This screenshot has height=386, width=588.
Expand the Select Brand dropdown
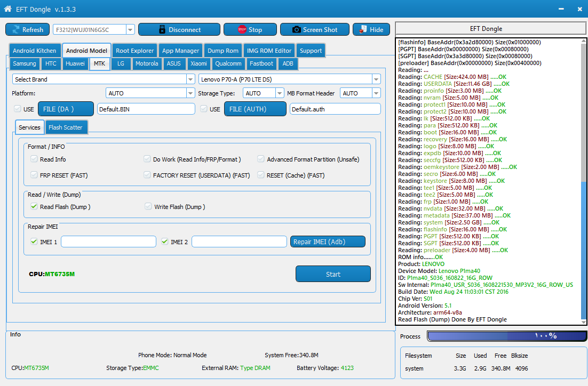click(x=190, y=79)
